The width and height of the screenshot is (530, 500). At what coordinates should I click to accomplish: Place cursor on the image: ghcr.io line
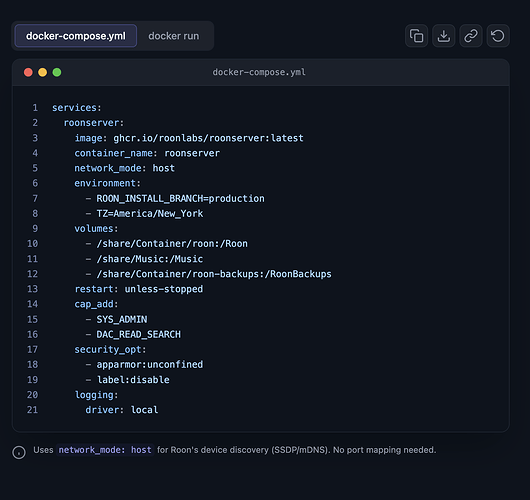[189, 138]
